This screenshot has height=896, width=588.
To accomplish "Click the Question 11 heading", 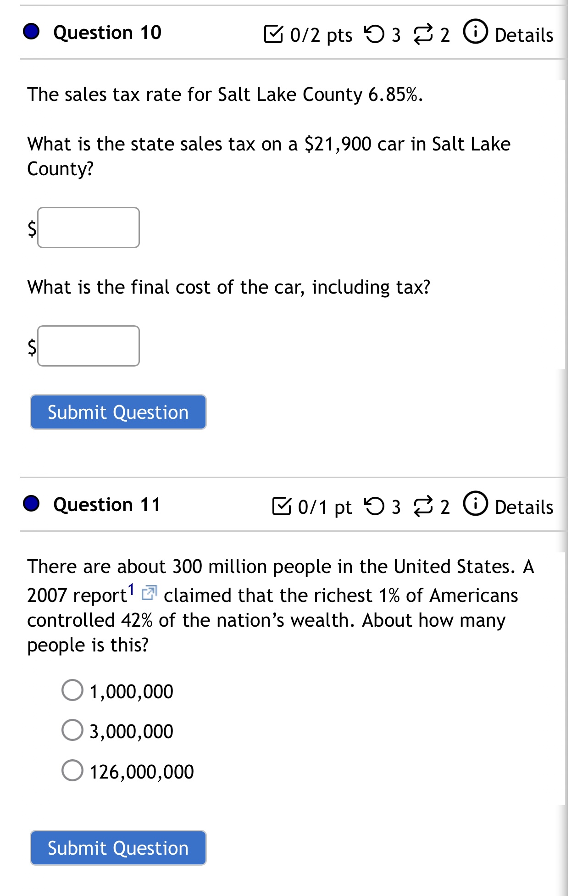I will click(106, 505).
